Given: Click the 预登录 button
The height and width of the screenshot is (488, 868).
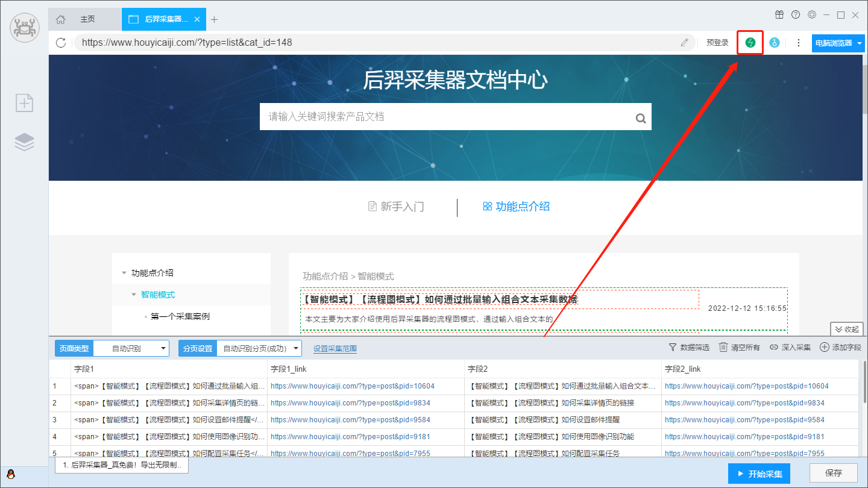Looking at the screenshot, I should click(717, 43).
